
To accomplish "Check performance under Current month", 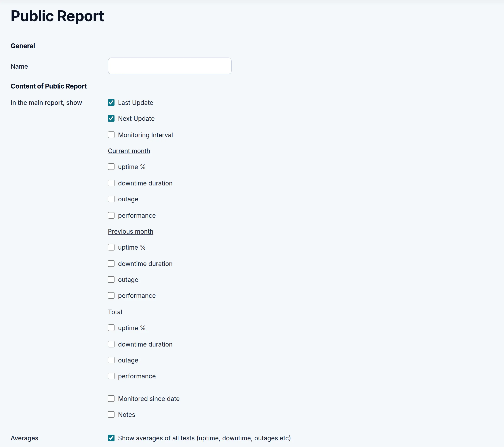I will (x=111, y=216).
